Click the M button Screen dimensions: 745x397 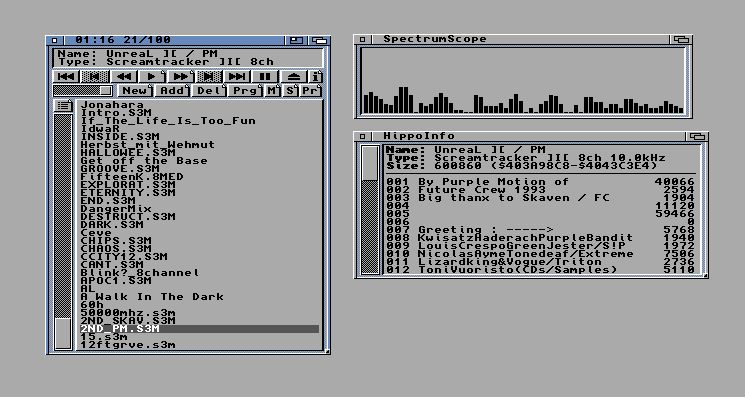(x=272, y=90)
